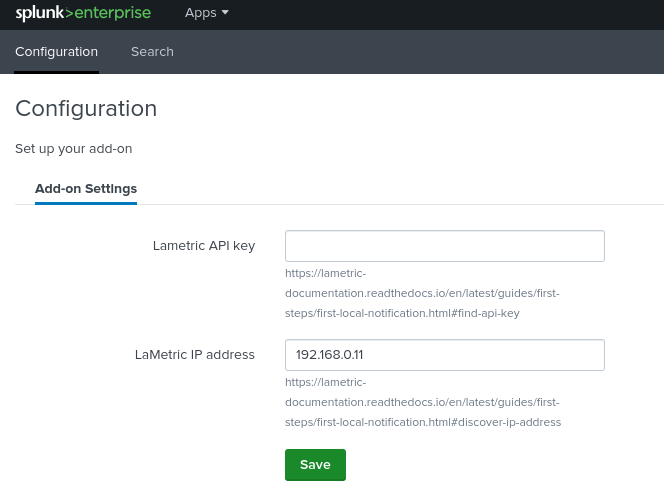Click the 'Set up your add-on' description
Screen dimensions: 664x497
click(x=74, y=149)
